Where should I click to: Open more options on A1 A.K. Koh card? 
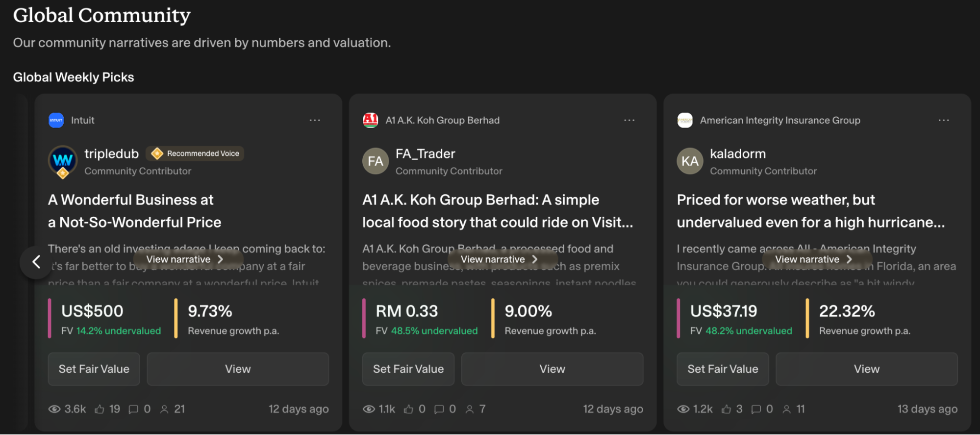click(x=629, y=120)
